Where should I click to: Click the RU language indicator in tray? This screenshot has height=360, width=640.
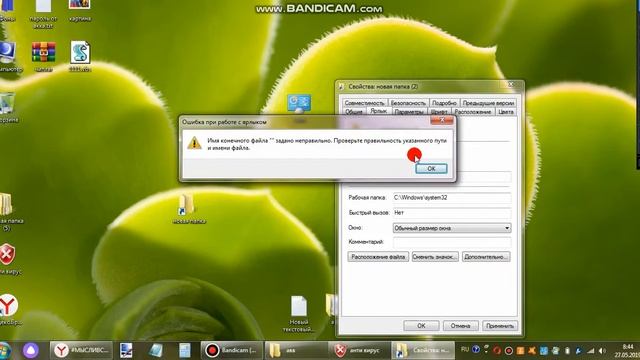[x=464, y=349]
